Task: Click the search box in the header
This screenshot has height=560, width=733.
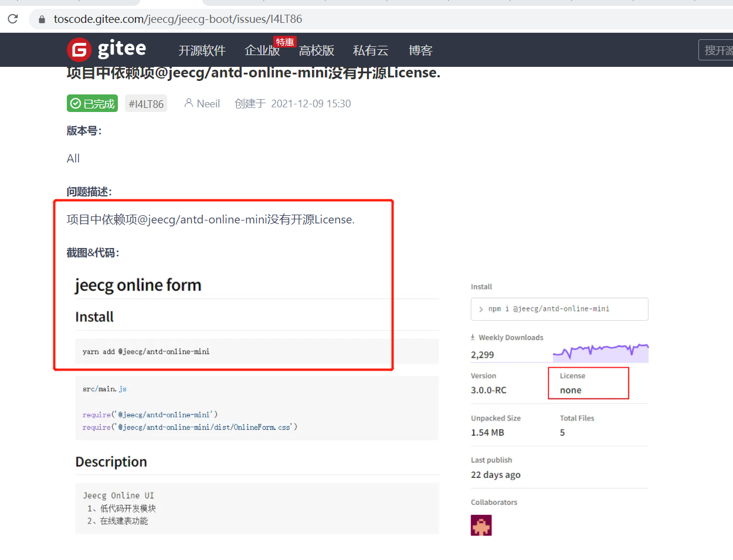Action: (x=717, y=50)
